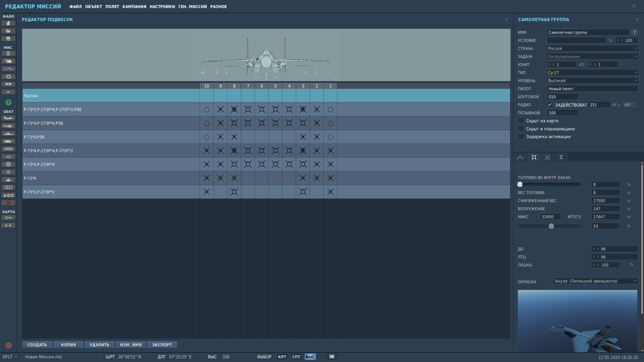Viewport: 644px width, 362px height.
Task: Open the ГЕН. МИССИЙ menu
Action: [x=193, y=6]
